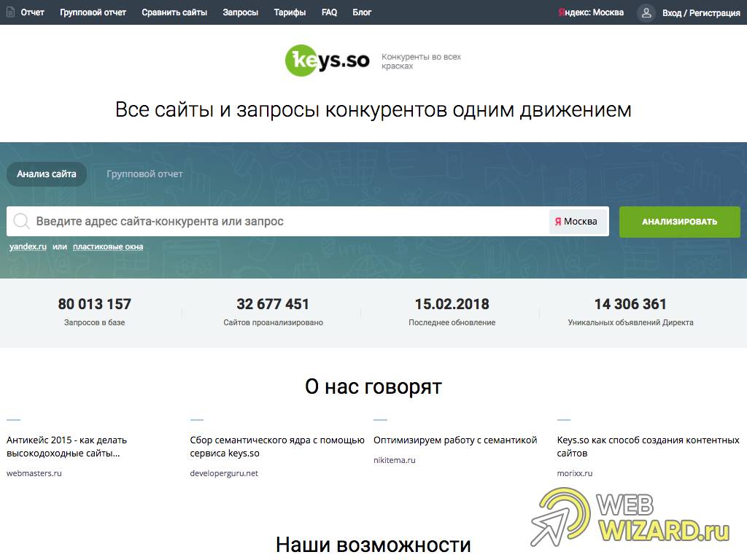This screenshot has width=747, height=560.
Task: Open Сбор семантического ядра article
Action: coord(277,447)
